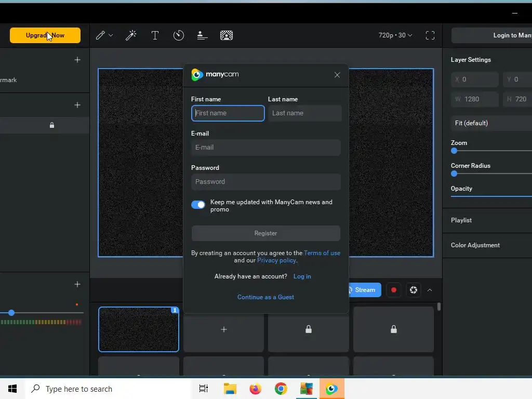Focus the First name input field
Image resolution: width=532 pixels, height=399 pixels.
228,113
